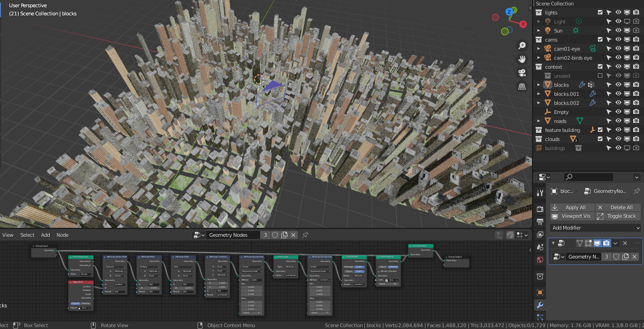Open the Add Modifier dropdown

pyautogui.click(x=595, y=228)
